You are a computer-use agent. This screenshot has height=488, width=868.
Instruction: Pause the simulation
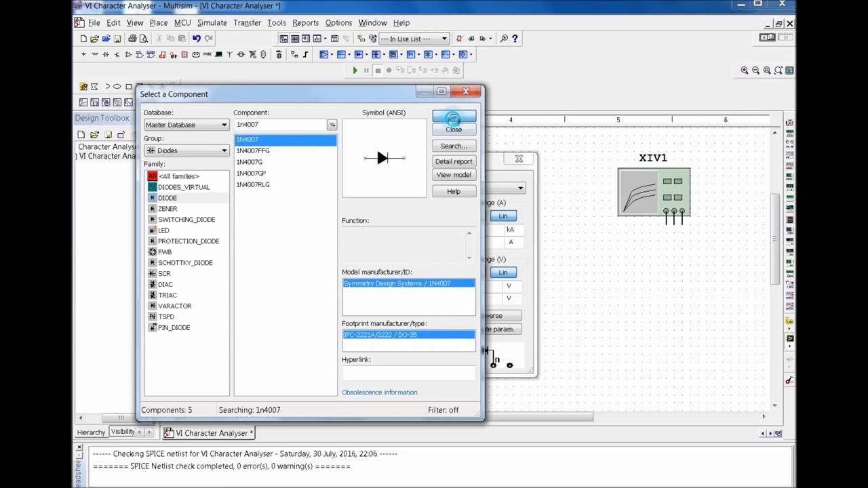(366, 70)
